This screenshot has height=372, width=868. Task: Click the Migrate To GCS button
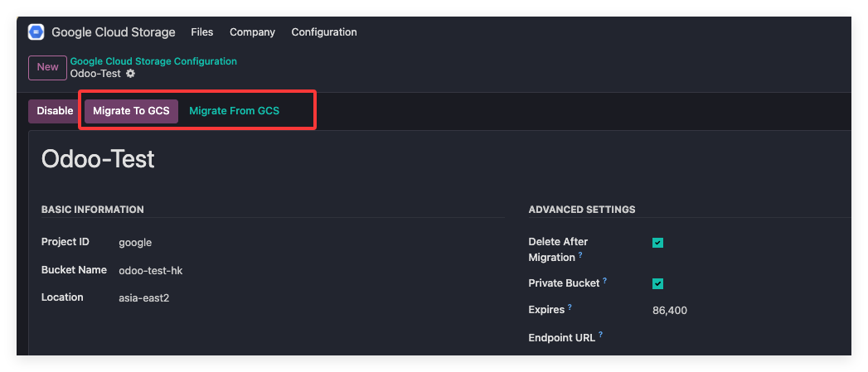click(x=131, y=111)
